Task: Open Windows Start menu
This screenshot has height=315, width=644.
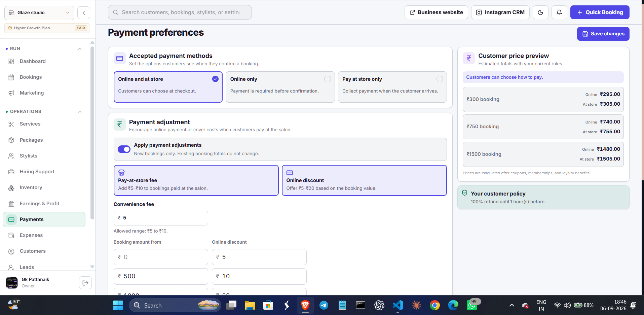Action: (x=118, y=306)
